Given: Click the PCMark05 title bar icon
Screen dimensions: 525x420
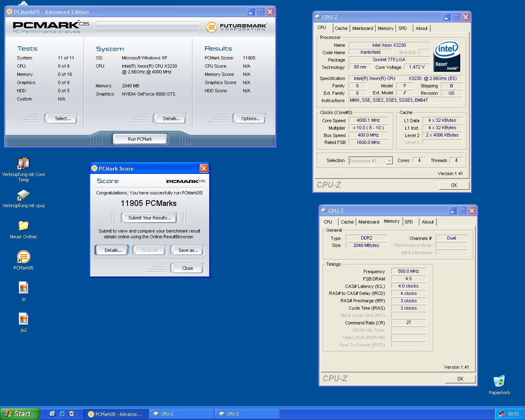Looking at the screenshot, I should pos(9,11).
